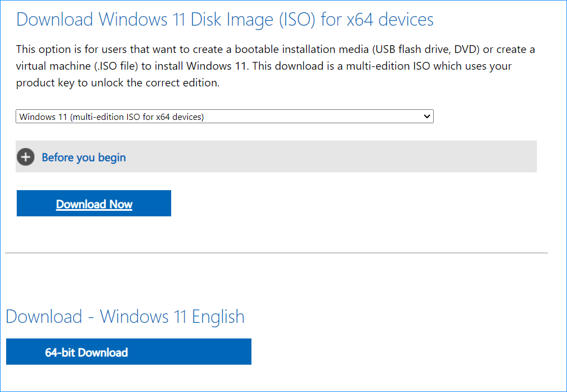Click the plus icon beside Before you begin
This screenshot has height=392, width=567.
[x=26, y=157]
